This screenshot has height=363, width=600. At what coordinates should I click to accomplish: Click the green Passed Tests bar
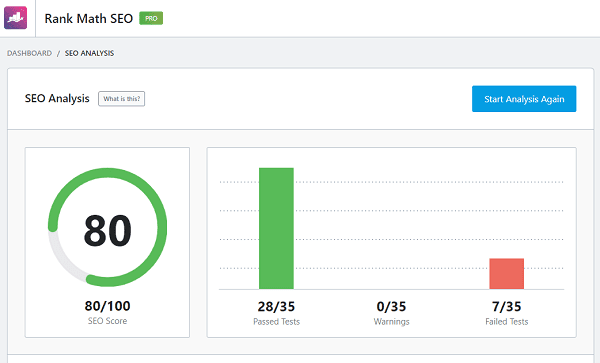click(x=276, y=228)
